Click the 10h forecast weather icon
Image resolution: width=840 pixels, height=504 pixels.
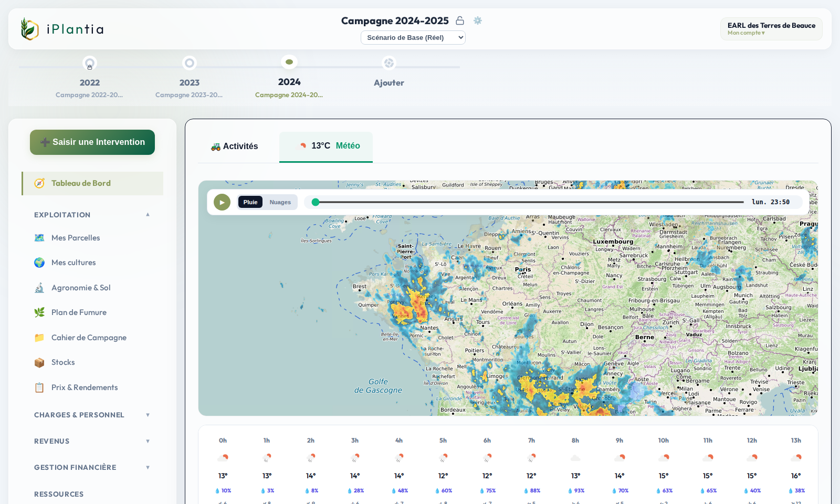664,458
